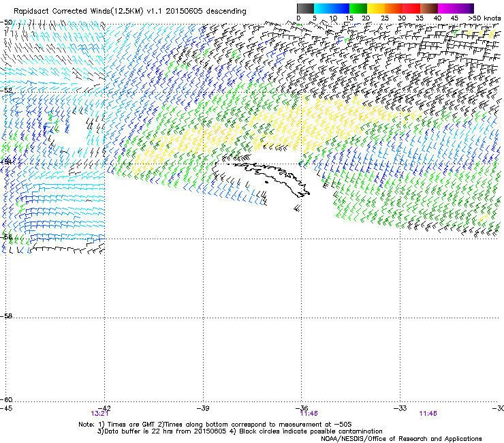Click the -42 longitude axis label
The image size is (504, 443).
point(104,408)
